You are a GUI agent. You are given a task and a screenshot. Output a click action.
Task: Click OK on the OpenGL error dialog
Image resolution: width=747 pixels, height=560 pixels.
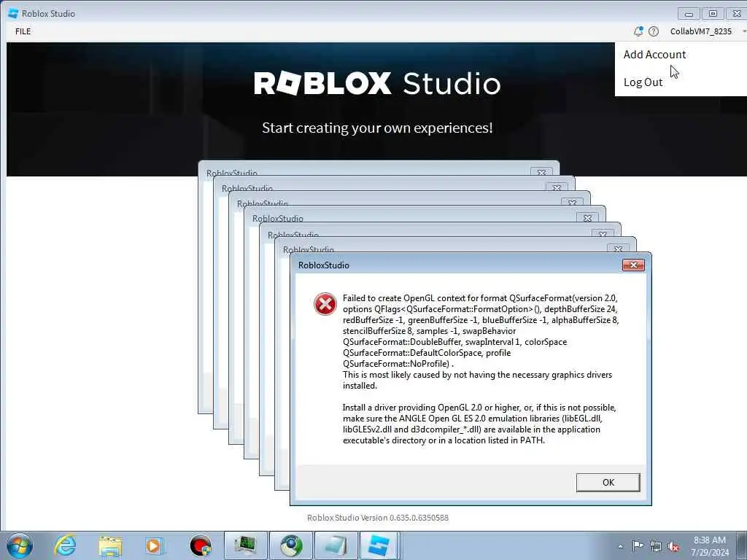point(608,483)
